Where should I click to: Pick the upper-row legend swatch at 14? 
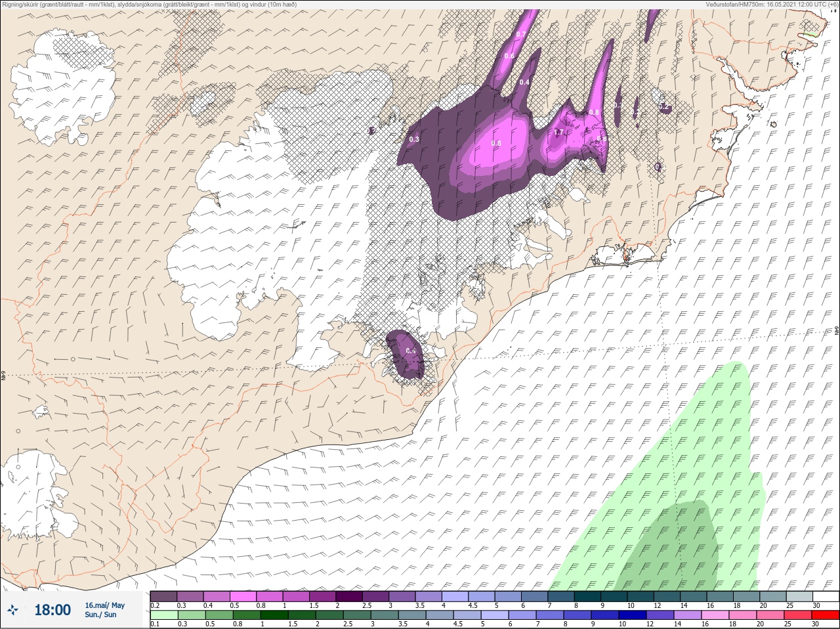click(695, 596)
